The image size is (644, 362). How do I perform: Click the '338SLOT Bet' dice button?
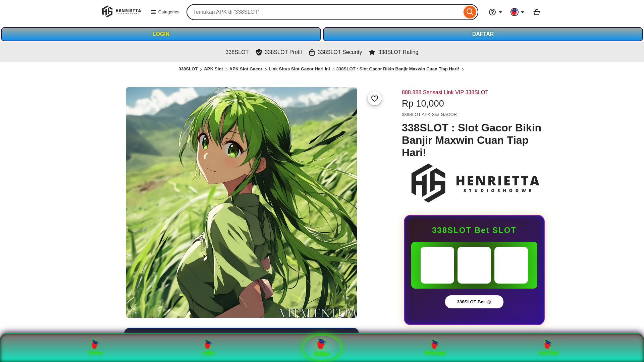click(474, 302)
